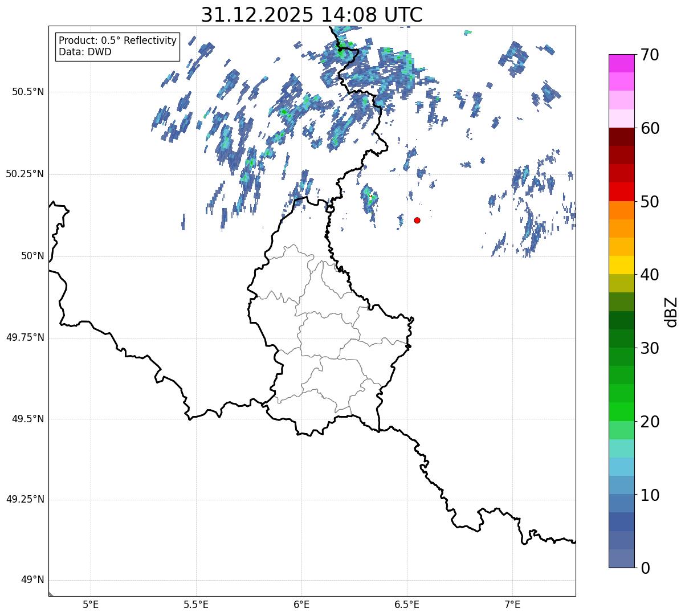Click the 'dBZ' colorbar axis label
The height and width of the screenshot is (616, 685).
671,312
